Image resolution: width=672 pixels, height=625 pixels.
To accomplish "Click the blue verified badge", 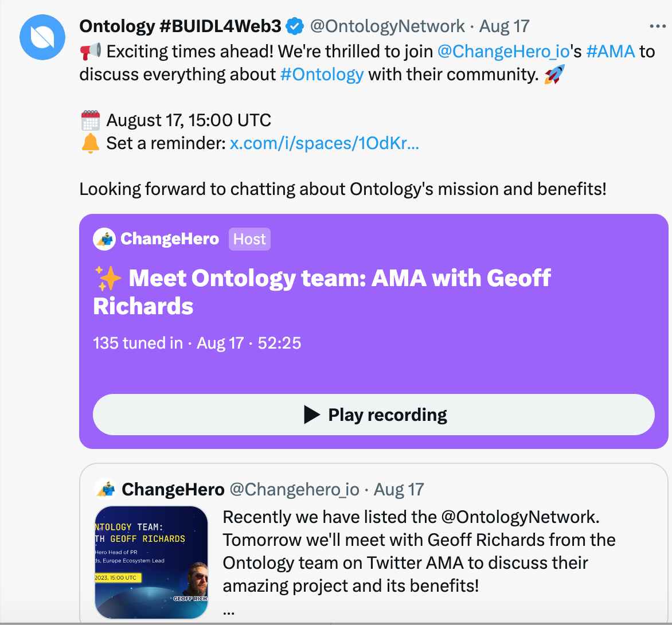I will pos(295,26).
